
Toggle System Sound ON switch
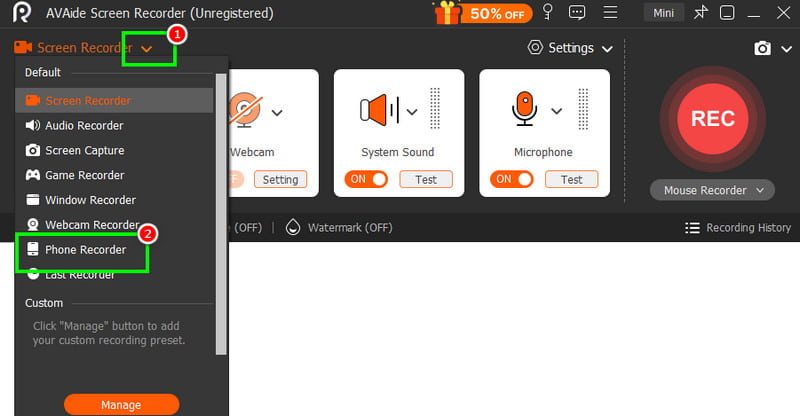click(366, 179)
